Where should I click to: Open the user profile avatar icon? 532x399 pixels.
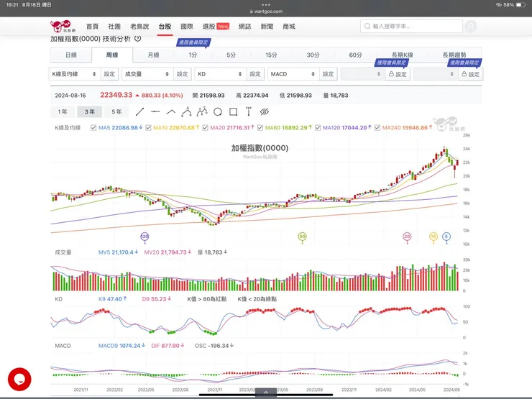[471, 26]
